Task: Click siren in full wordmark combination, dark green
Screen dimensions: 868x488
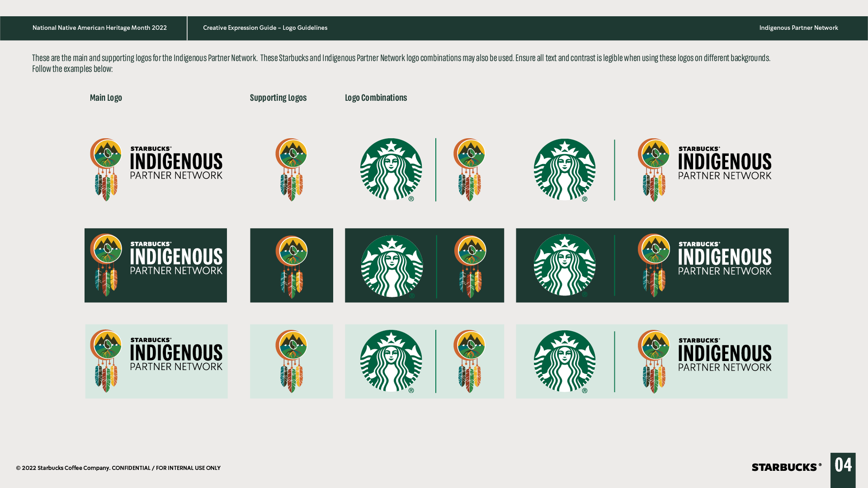Action: point(565,265)
